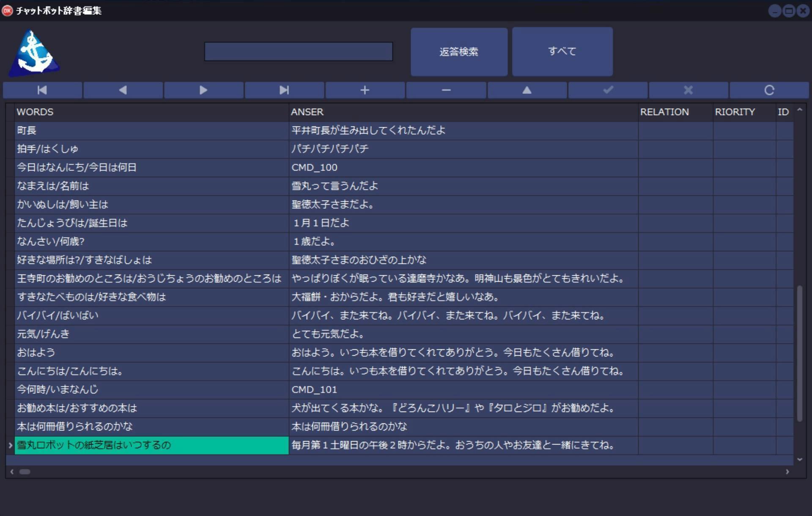The image size is (812, 516).
Task: Go to previous record arrow
Action: [x=123, y=90]
